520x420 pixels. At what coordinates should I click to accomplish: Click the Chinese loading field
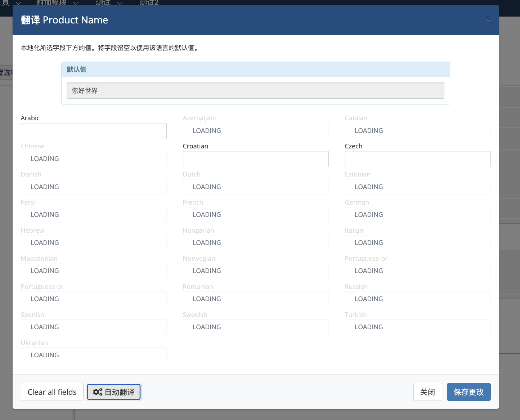click(94, 159)
